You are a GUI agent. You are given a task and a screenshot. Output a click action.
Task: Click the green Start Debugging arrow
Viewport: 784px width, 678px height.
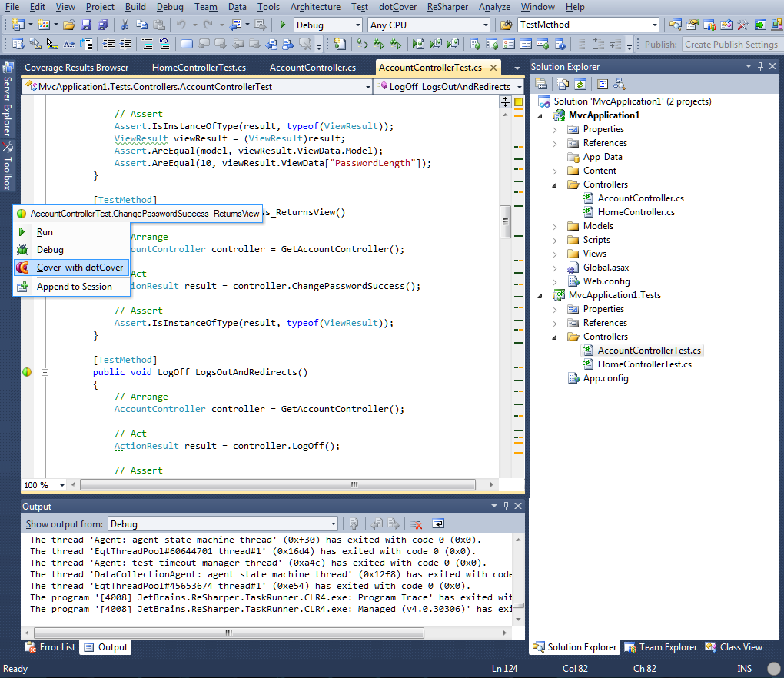click(283, 25)
